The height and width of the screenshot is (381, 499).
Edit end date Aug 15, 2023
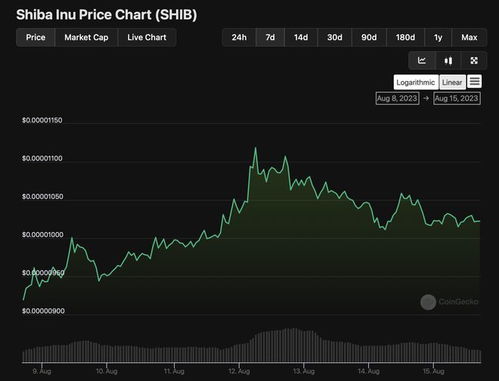tap(457, 98)
